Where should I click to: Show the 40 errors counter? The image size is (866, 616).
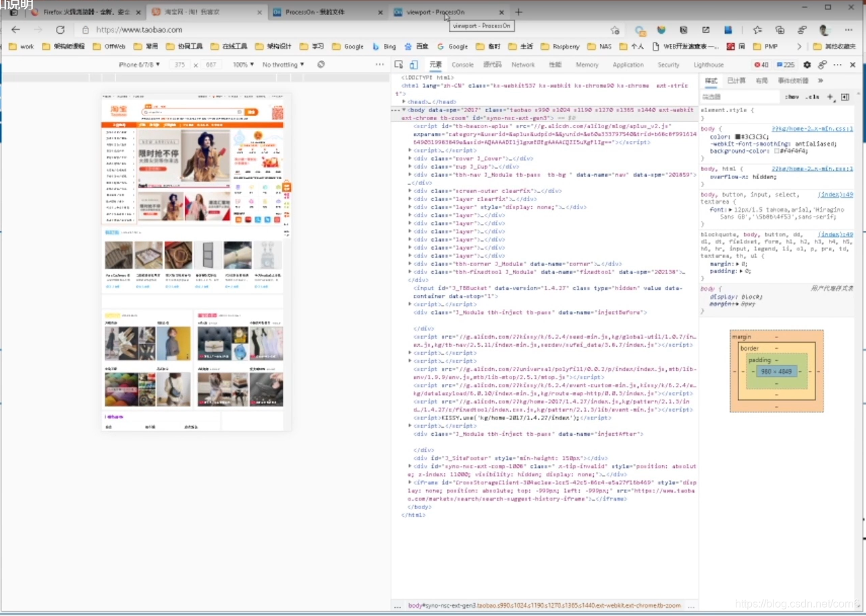point(761,65)
